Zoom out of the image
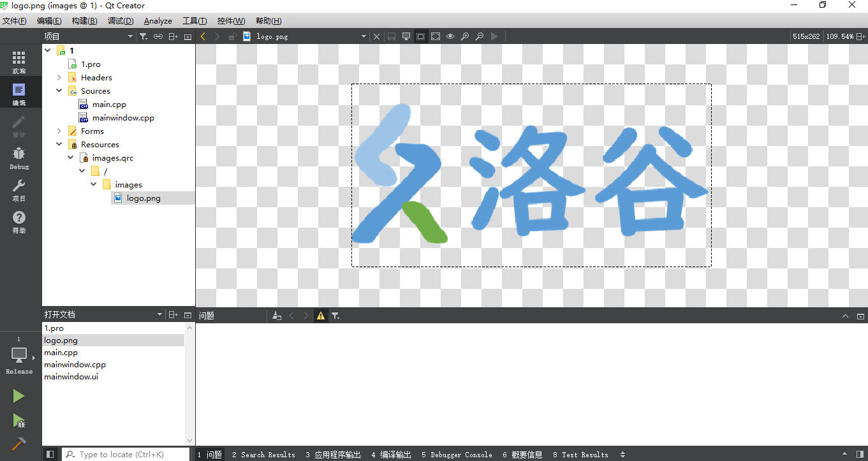 [x=480, y=36]
